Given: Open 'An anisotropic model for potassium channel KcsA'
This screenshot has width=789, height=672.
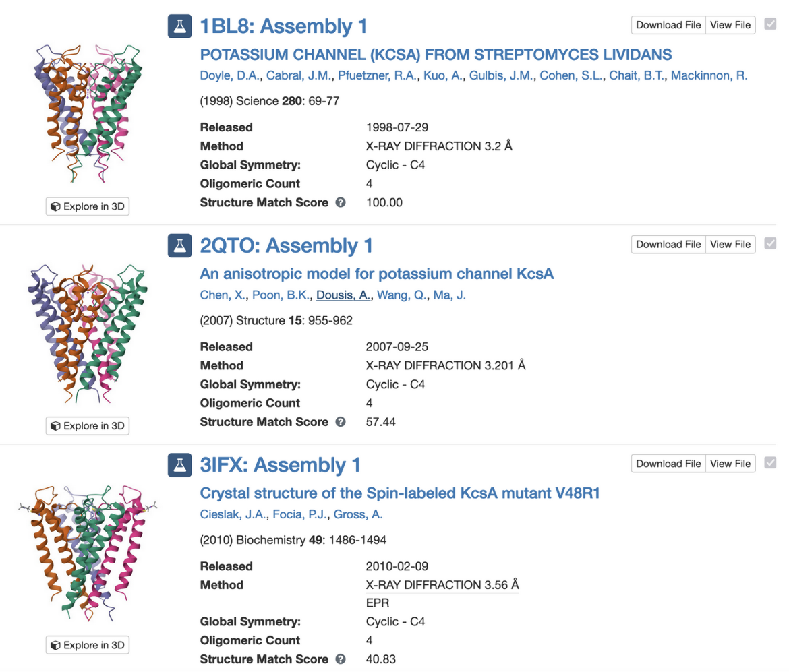Looking at the screenshot, I should 376,274.
